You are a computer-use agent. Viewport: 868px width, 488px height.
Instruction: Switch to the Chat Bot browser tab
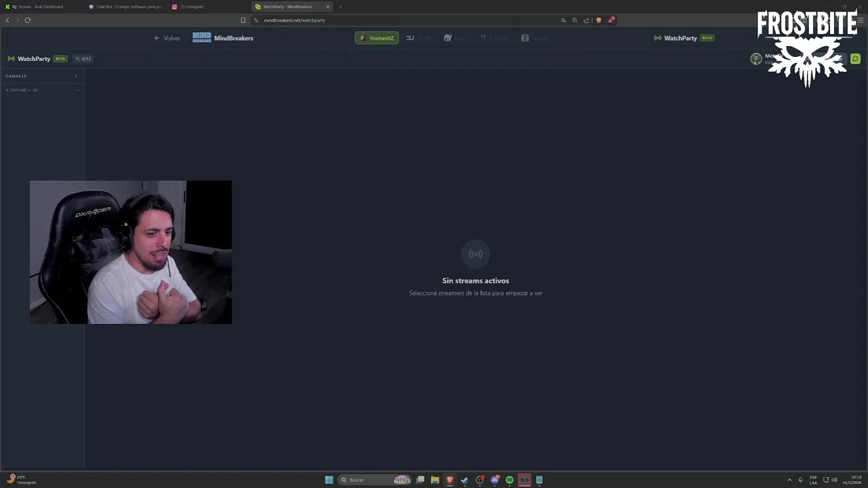125,7
